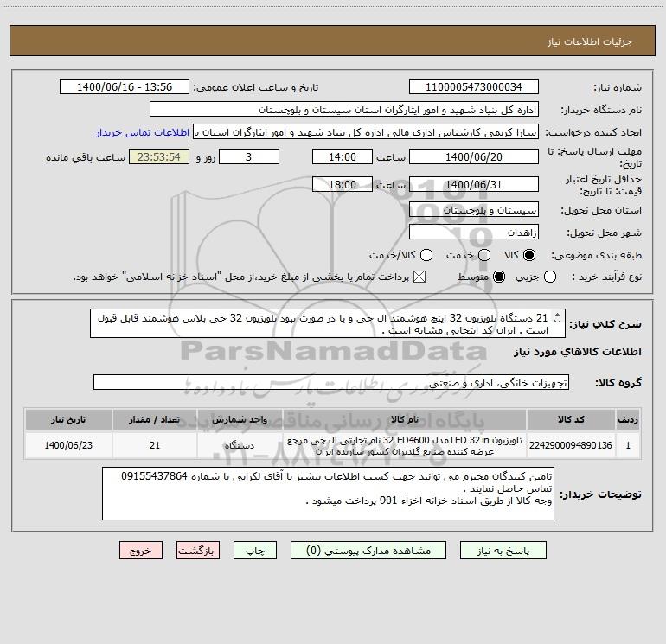The height and width of the screenshot is (644, 666).
Task: Select the خدمت radio option
Action: 484,255
